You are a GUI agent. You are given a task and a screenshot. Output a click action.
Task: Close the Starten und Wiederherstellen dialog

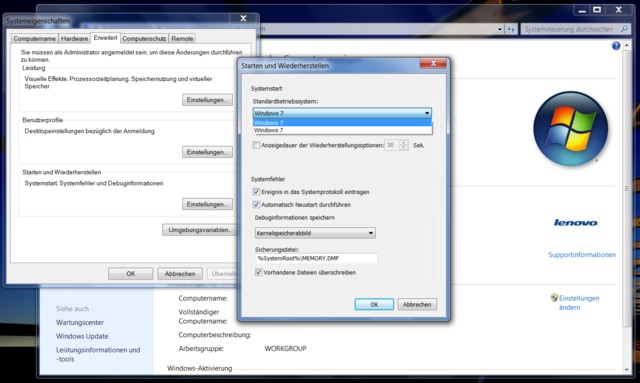click(433, 63)
